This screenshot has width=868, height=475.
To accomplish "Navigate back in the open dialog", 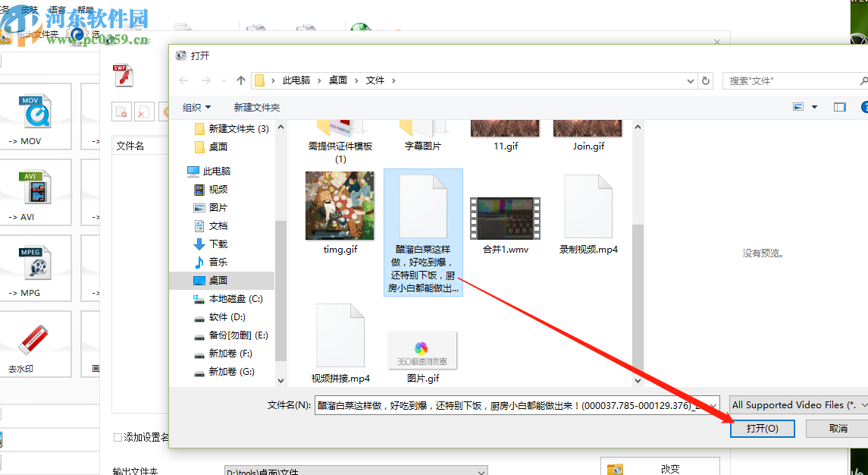I will (183, 80).
